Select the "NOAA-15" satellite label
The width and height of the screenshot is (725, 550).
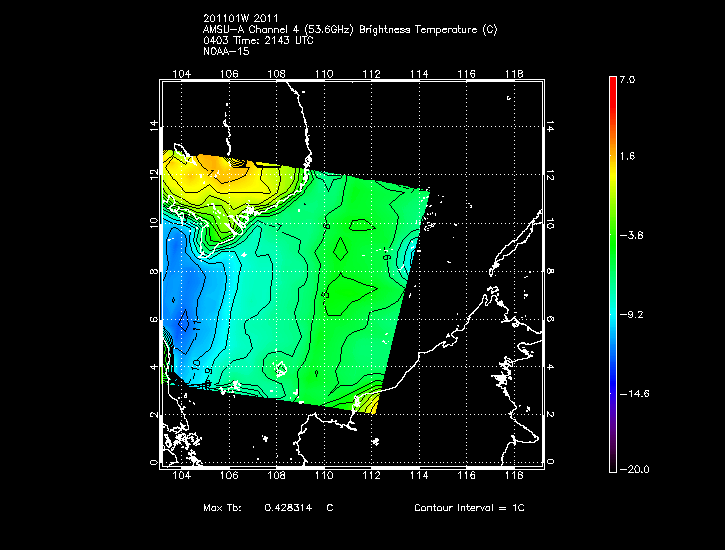tap(226, 51)
